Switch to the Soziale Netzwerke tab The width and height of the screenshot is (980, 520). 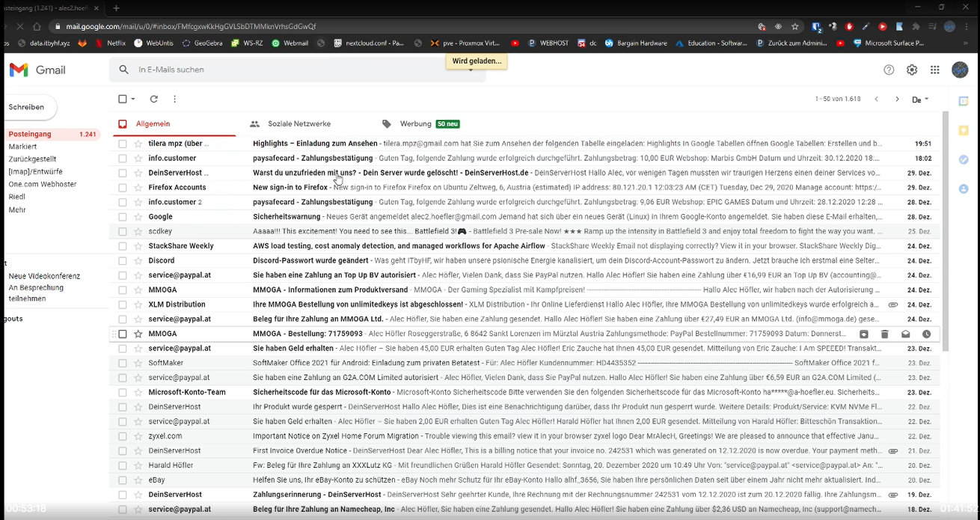tap(290, 123)
